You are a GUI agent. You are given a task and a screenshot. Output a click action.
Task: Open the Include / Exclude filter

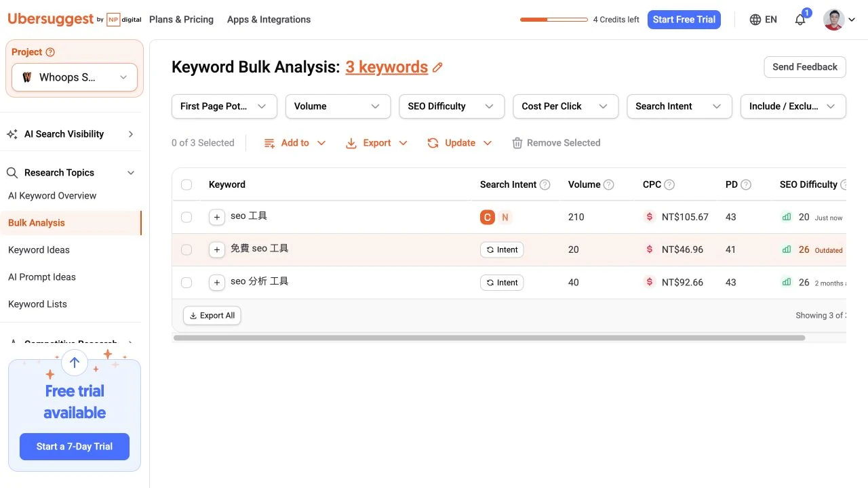pos(793,106)
